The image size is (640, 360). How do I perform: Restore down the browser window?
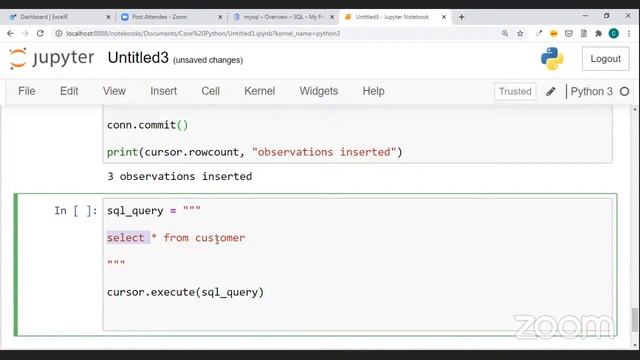(x=607, y=16)
